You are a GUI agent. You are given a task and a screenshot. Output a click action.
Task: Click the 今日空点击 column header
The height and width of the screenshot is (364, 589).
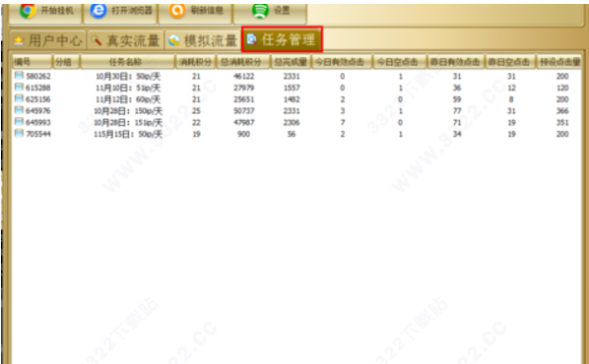(x=399, y=62)
